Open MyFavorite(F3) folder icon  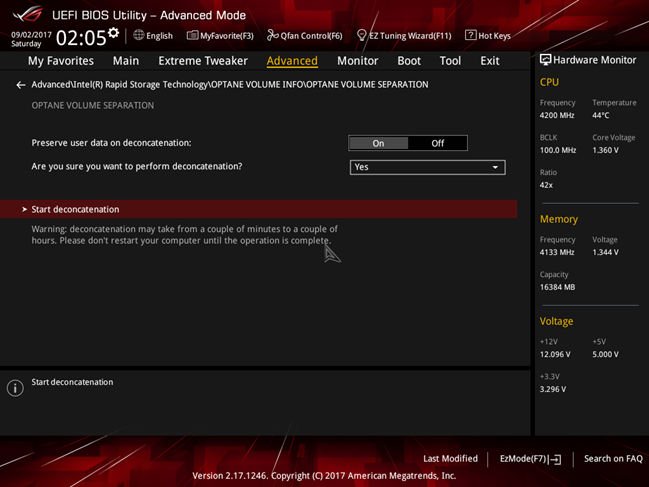192,36
